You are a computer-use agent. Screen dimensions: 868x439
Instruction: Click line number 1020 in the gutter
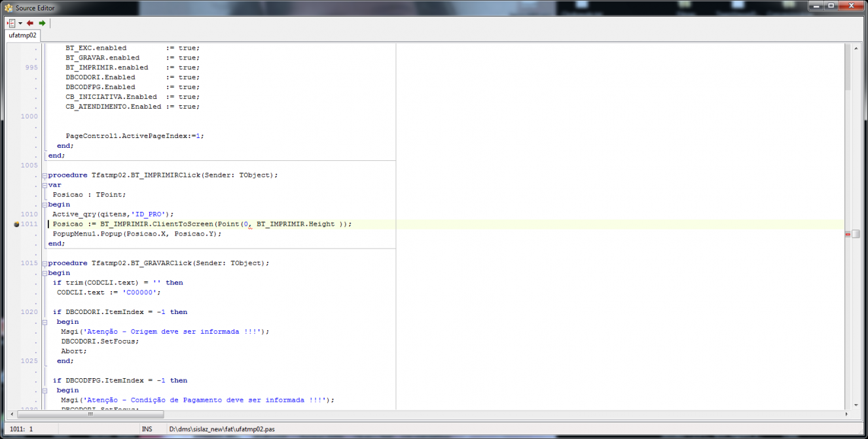point(30,312)
